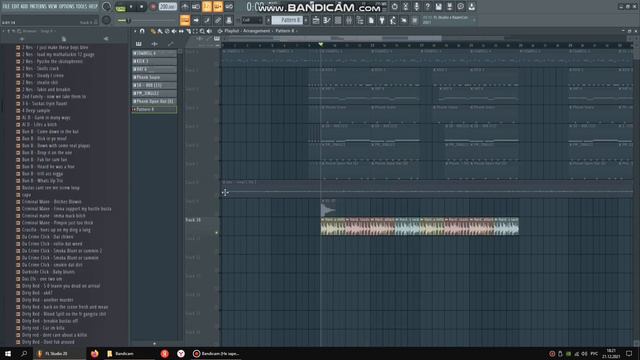The image size is (640, 360).
Task: Toggle the loop recording button
Action: coord(229,7)
